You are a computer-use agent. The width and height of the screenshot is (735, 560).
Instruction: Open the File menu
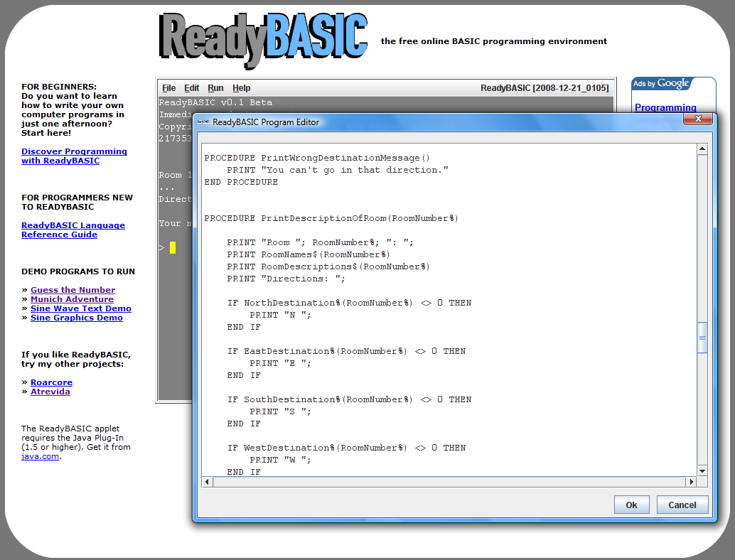[168, 88]
